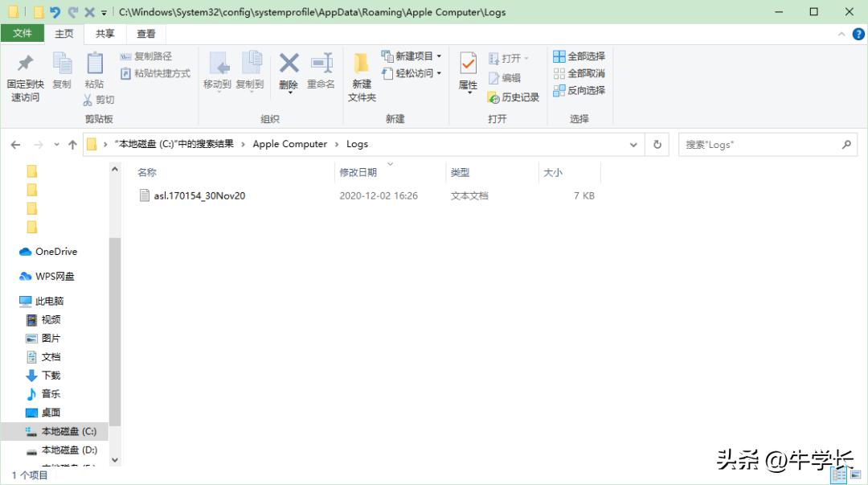868x485 pixels.
Task: Open the 轻松访问 dropdown
Action: 438,72
